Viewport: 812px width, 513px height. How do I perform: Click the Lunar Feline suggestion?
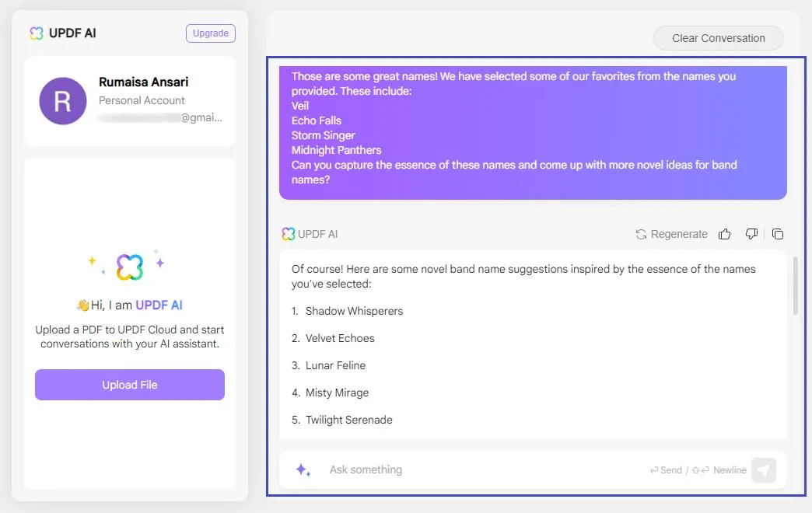point(335,365)
